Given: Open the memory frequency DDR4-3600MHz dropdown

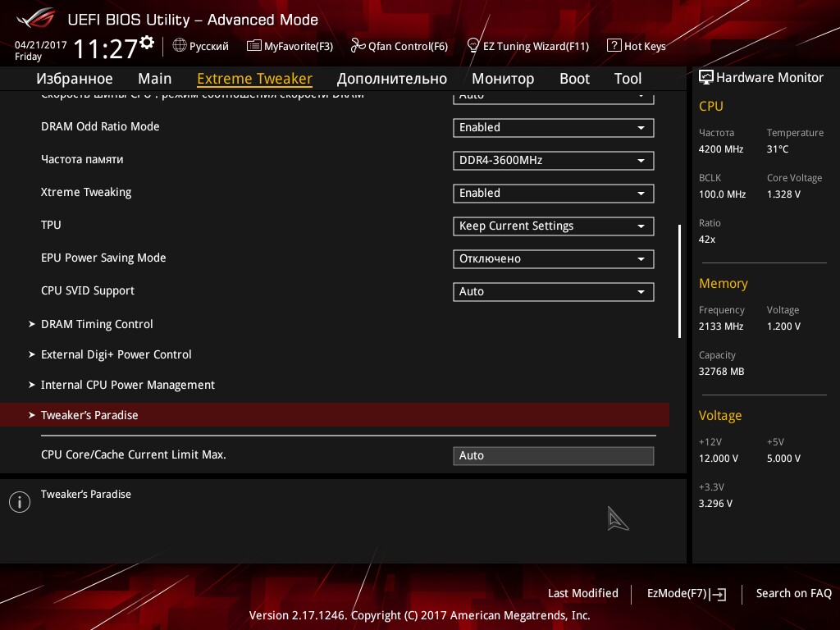Looking at the screenshot, I should [x=553, y=161].
